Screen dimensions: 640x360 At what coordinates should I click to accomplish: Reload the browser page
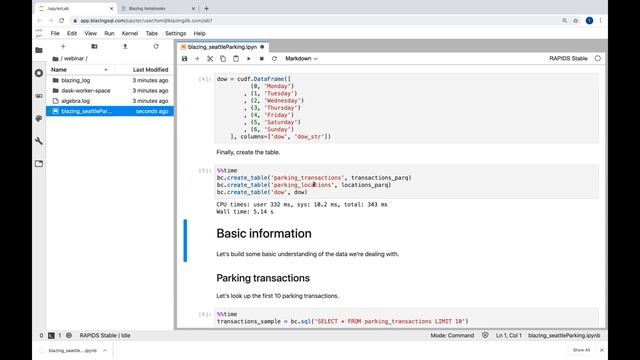61,20
